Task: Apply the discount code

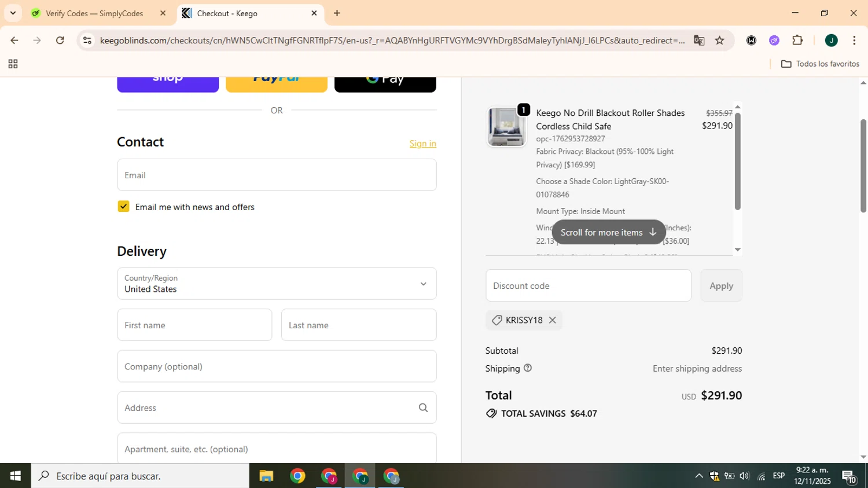Action: pyautogui.click(x=721, y=285)
